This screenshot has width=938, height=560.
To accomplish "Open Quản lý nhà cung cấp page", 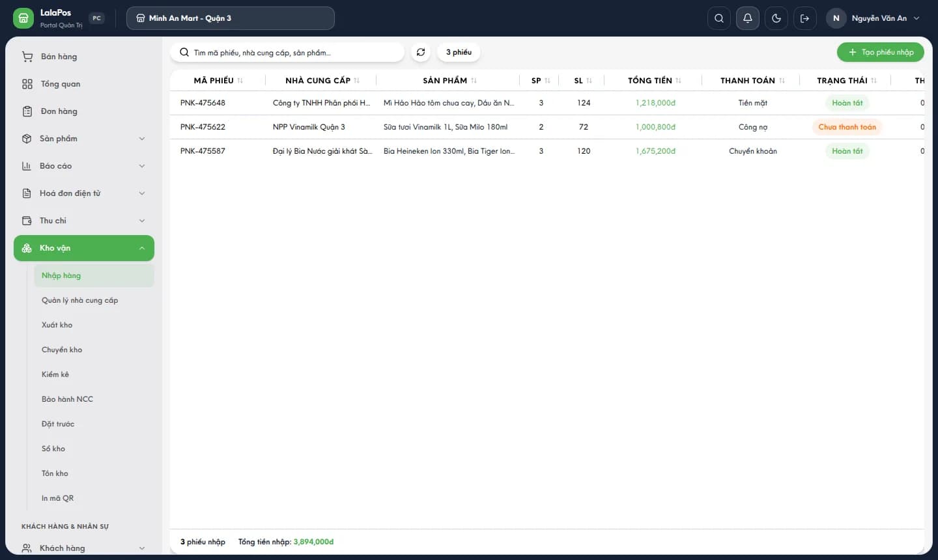I will coord(94,300).
